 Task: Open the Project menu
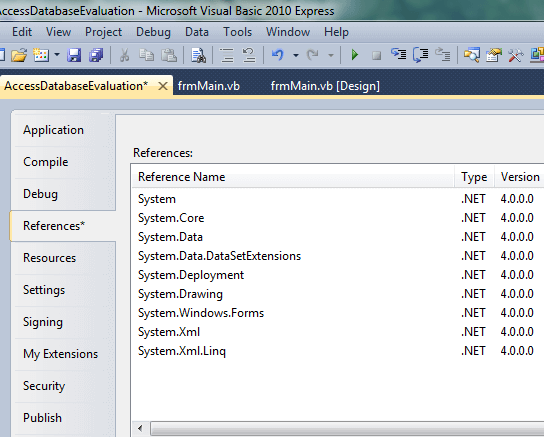click(x=103, y=32)
